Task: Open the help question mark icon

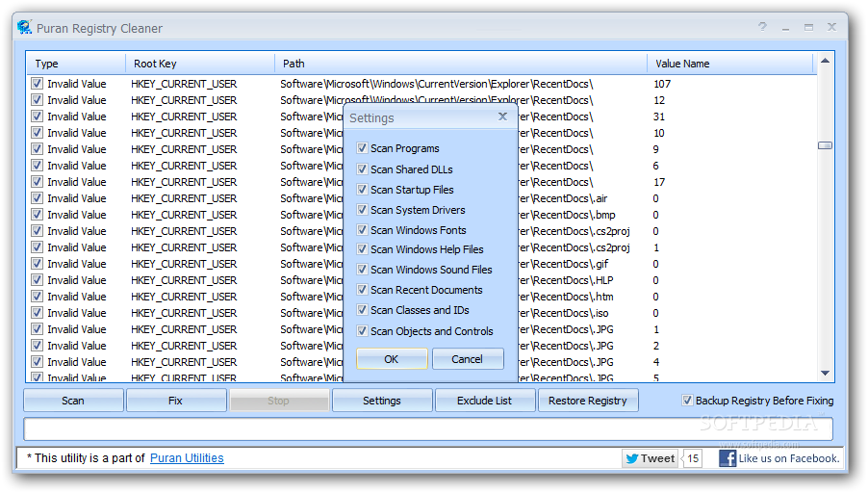Action: [x=762, y=27]
